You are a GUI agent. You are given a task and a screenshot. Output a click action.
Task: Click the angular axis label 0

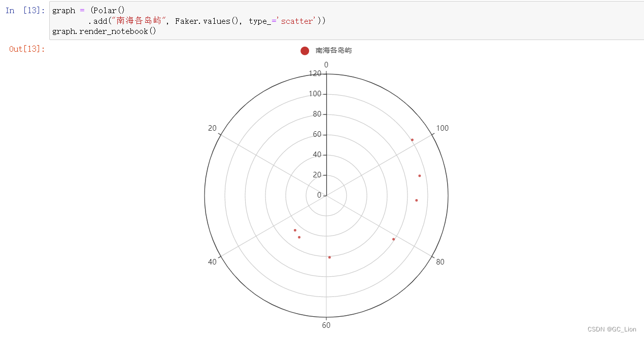pos(326,65)
